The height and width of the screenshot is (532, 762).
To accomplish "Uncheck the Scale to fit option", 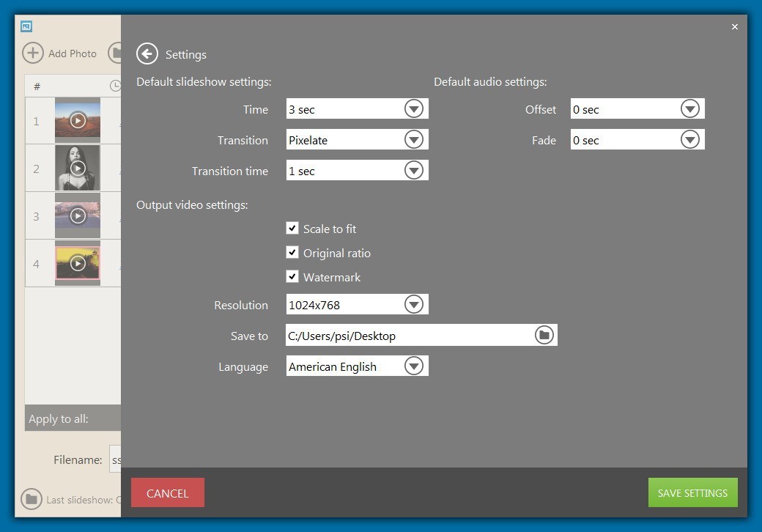I will point(292,228).
